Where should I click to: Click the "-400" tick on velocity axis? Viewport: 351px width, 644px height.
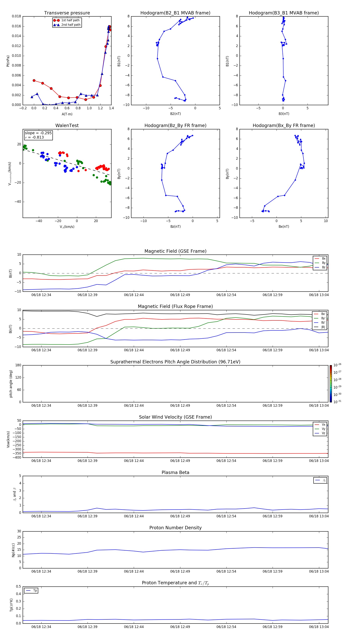(17, 457)
